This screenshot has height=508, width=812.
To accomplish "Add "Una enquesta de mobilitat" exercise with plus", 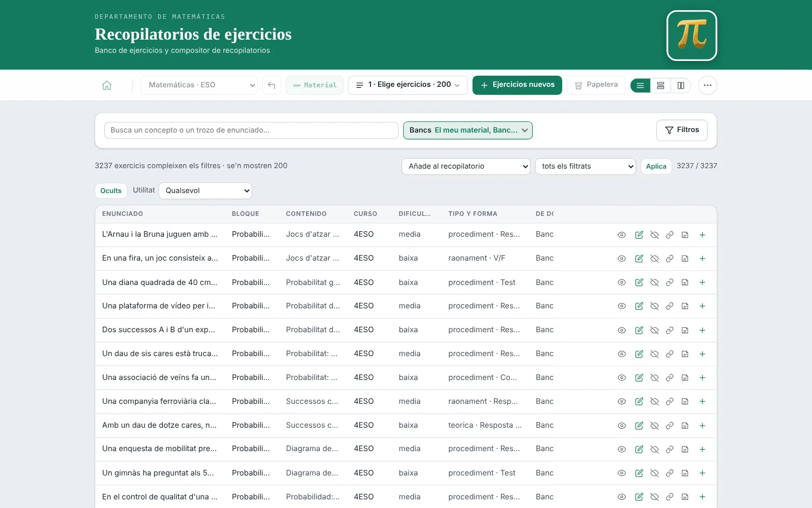I will (x=702, y=449).
